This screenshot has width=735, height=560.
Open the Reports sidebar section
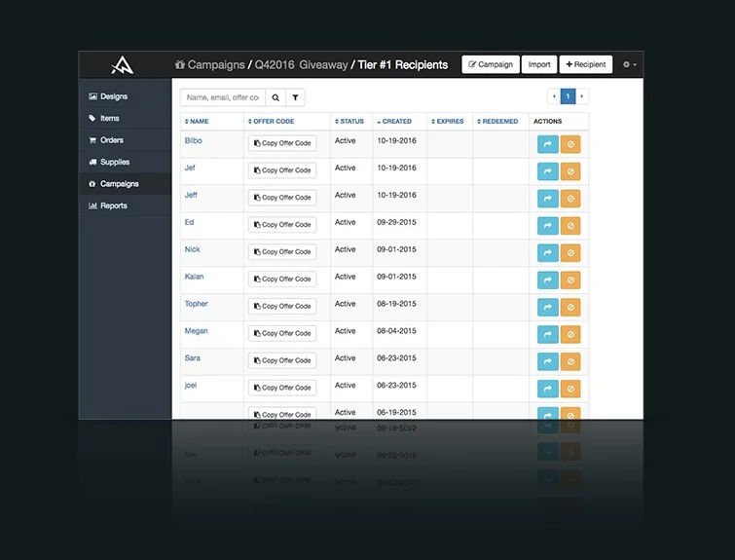[x=125, y=205]
